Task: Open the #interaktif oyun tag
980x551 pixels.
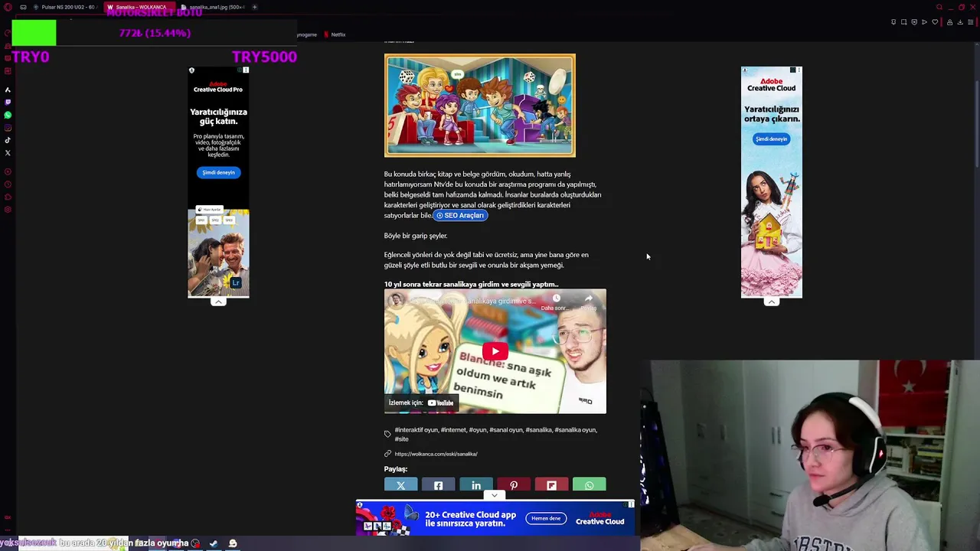Action: (416, 430)
